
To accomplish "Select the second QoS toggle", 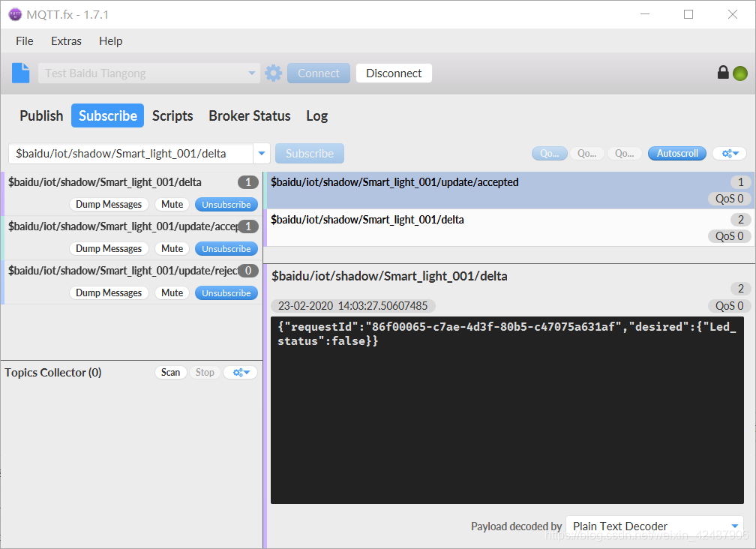I will pos(586,153).
